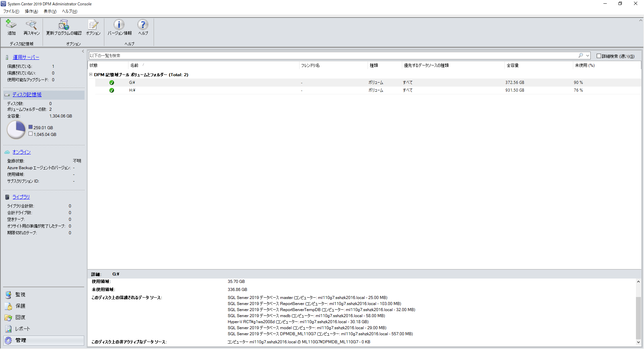Enable the 詳細検索 (遅い) checkbox
The height and width of the screenshot is (349, 644).
point(599,55)
